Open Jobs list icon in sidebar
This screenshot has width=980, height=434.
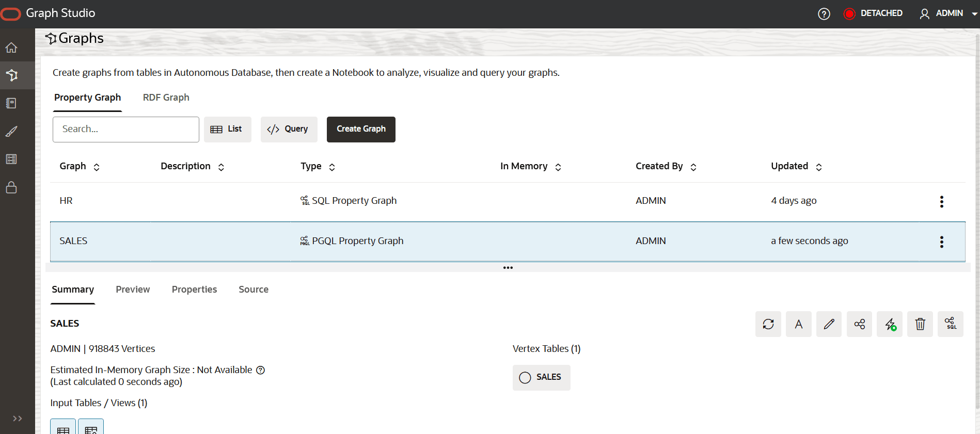tap(11, 159)
